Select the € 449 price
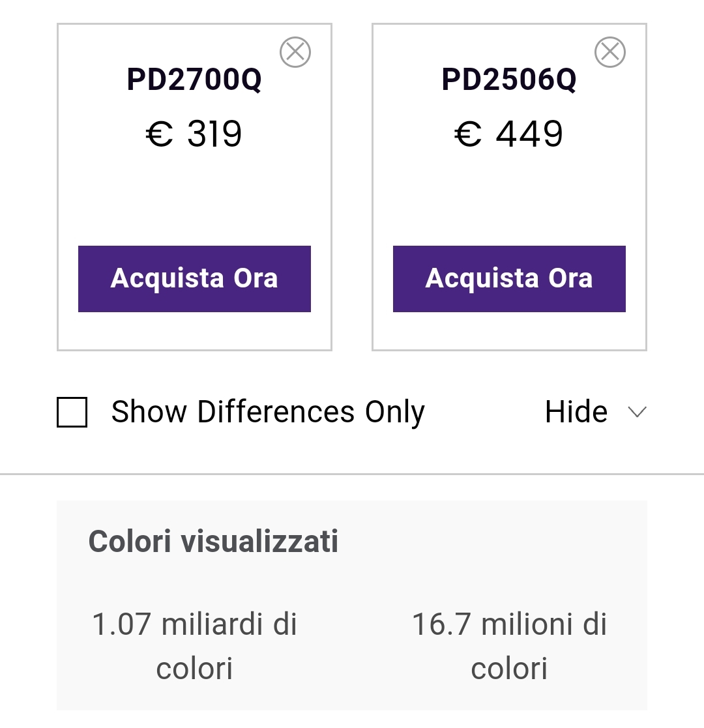The image size is (704, 728). coord(508,134)
